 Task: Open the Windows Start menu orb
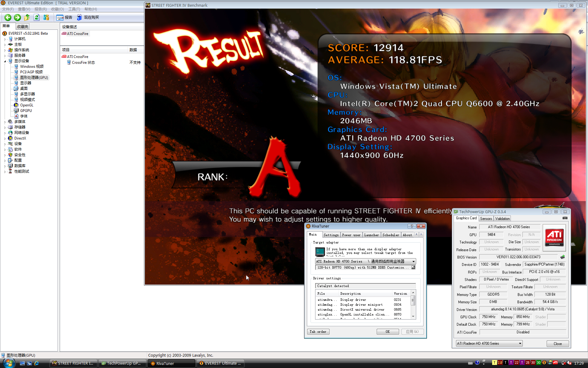(9, 363)
